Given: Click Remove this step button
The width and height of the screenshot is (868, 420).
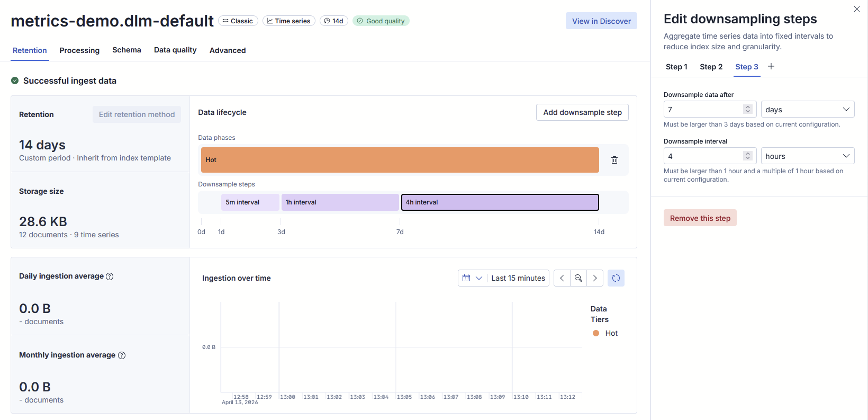Looking at the screenshot, I should (700, 218).
